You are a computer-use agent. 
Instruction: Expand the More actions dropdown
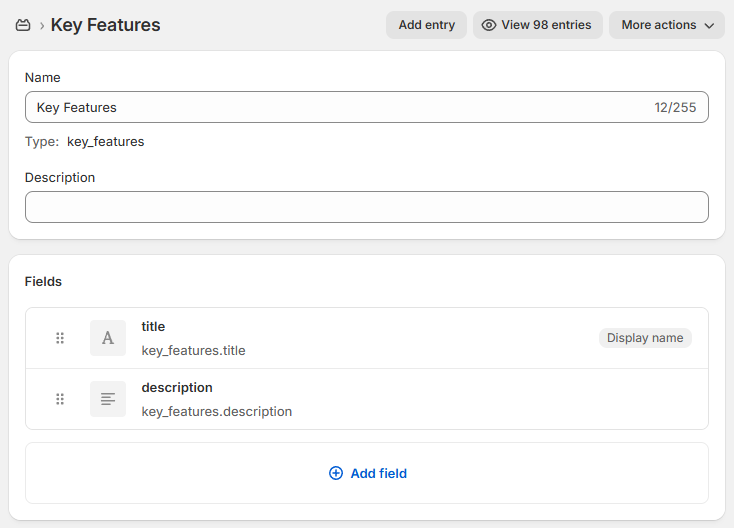click(x=667, y=25)
